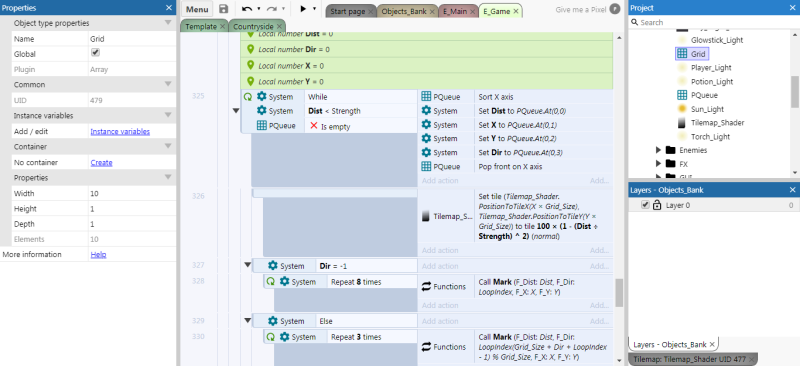800x366 pixels.
Task: Click the Undo arrow icon
Action: tap(247, 9)
